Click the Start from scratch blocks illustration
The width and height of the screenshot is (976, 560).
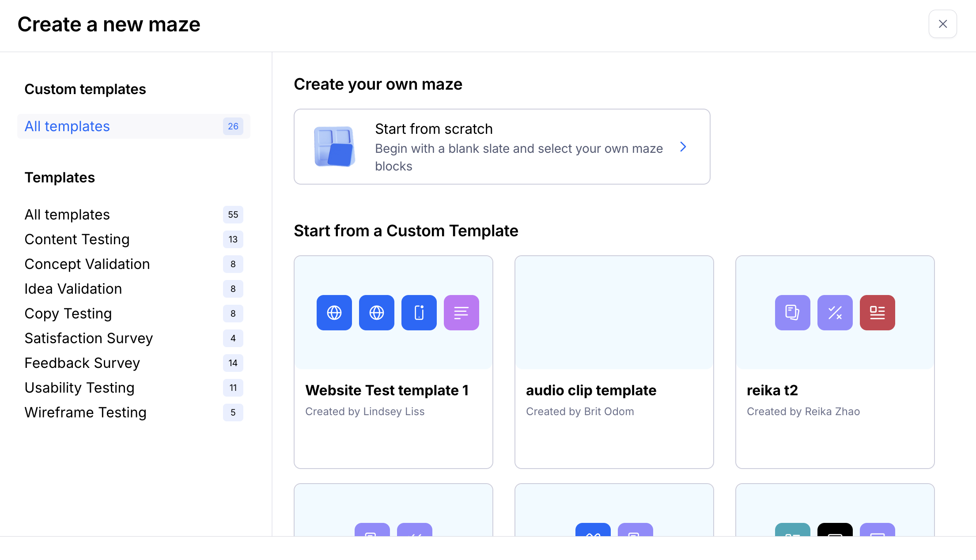coord(334,147)
